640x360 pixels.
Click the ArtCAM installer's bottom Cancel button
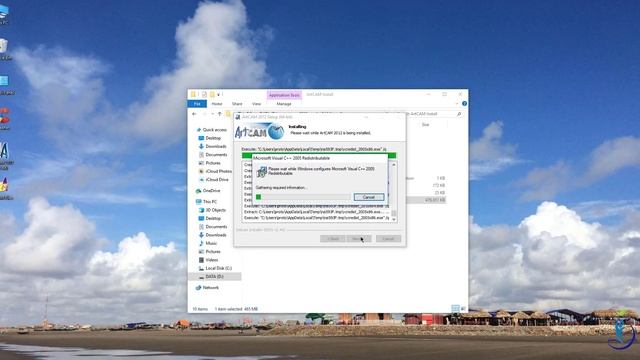tap(388, 239)
